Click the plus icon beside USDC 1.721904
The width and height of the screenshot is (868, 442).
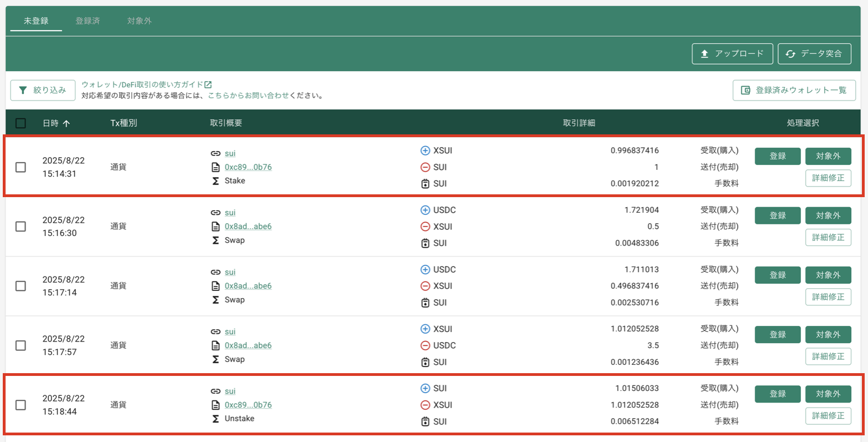tap(425, 210)
